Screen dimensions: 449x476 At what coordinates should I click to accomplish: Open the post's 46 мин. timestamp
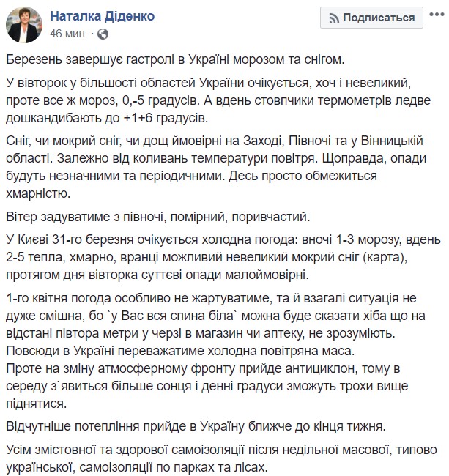click(69, 34)
